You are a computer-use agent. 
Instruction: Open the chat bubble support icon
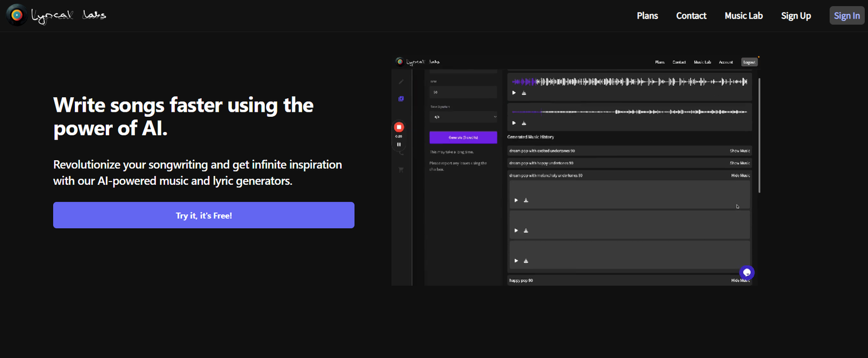pos(746,272)
